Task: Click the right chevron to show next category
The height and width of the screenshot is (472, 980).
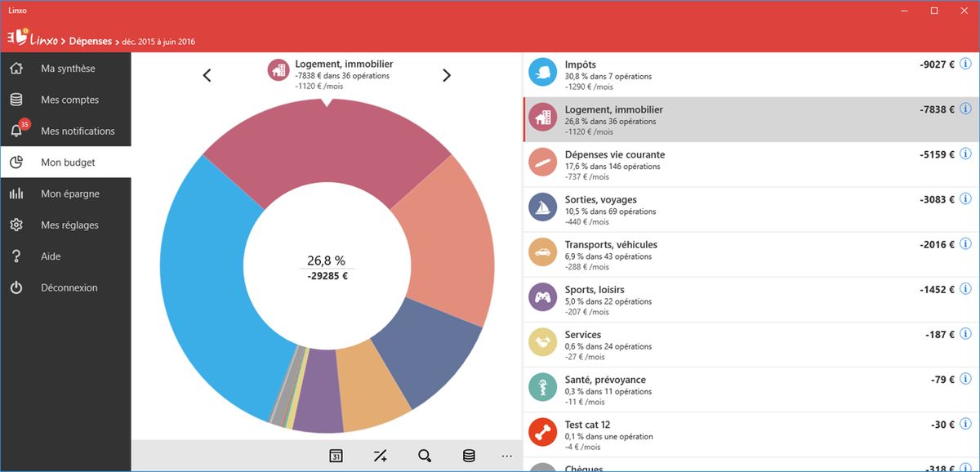Action: click(x=447, y=74)
